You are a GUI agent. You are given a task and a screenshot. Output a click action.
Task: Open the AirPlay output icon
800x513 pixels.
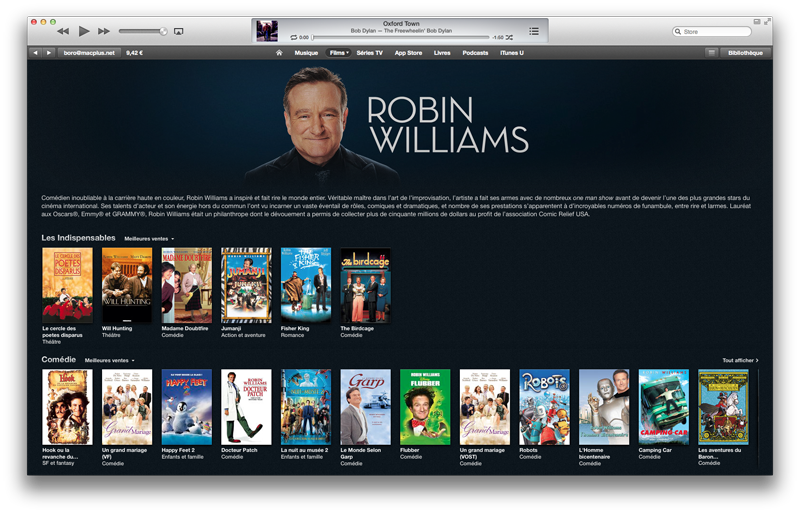[179, 32]
